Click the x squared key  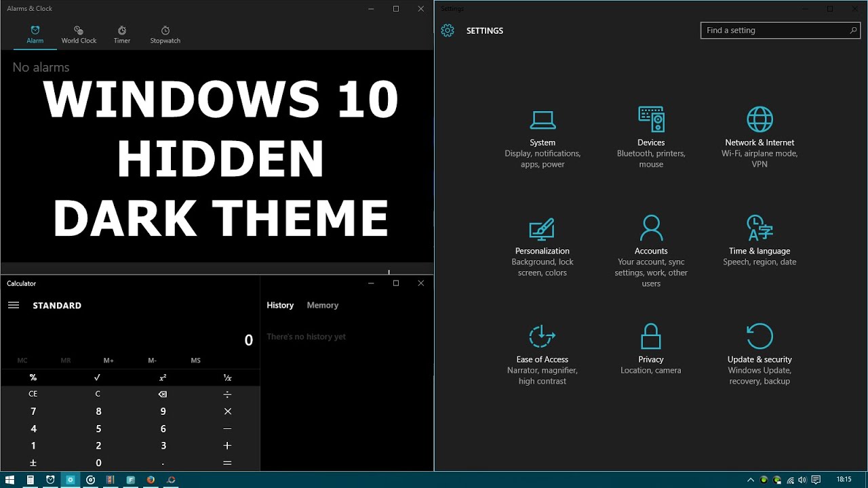coord(163,378)
